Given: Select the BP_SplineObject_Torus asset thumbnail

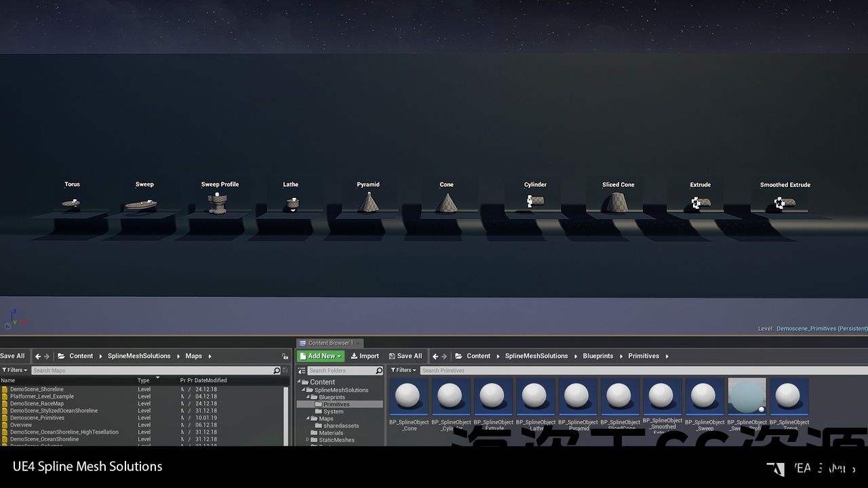Looking at the screenshot, I should (x=789, y=396).
